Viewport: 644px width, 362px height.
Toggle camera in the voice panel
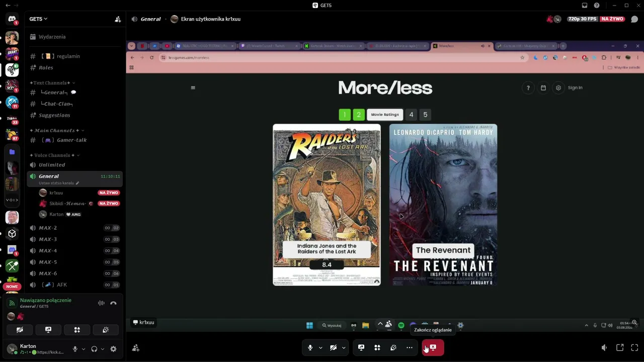[20, 330]
